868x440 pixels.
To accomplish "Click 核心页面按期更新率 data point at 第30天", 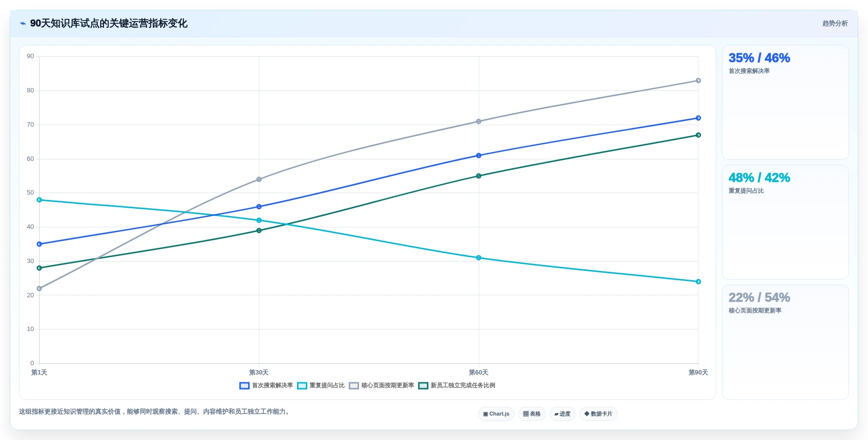I will coord(259,179).
